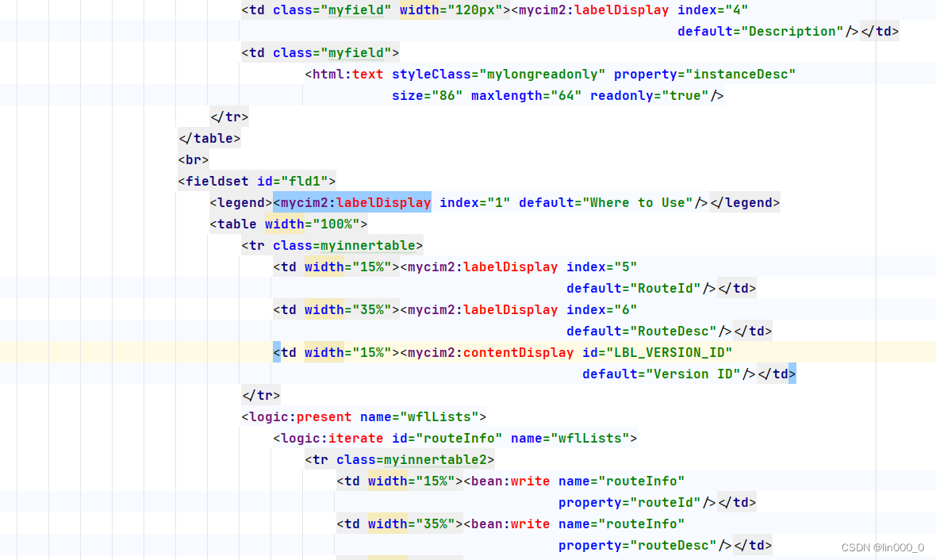Click the table width="100%" tag
The image size is (936, 560).
point(288,224)
